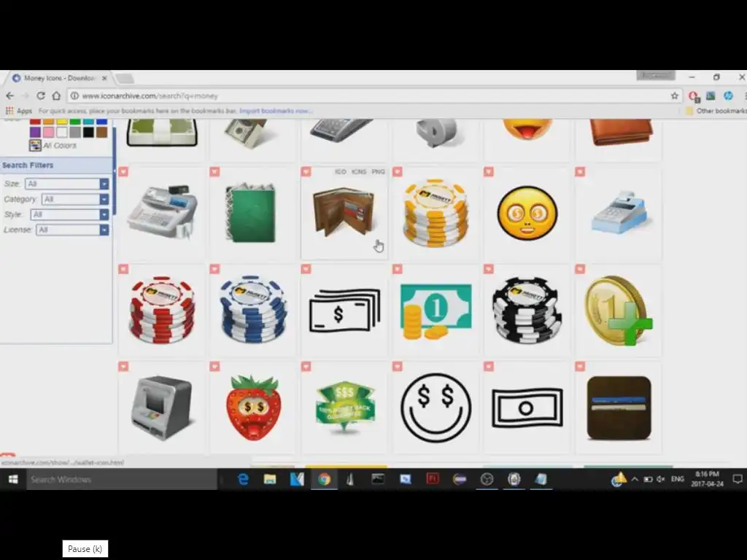Image resolution: width=747 pixels, height=560 pixels.
Task: Open the outlined single banknote icon
Action: coord(527,408)
